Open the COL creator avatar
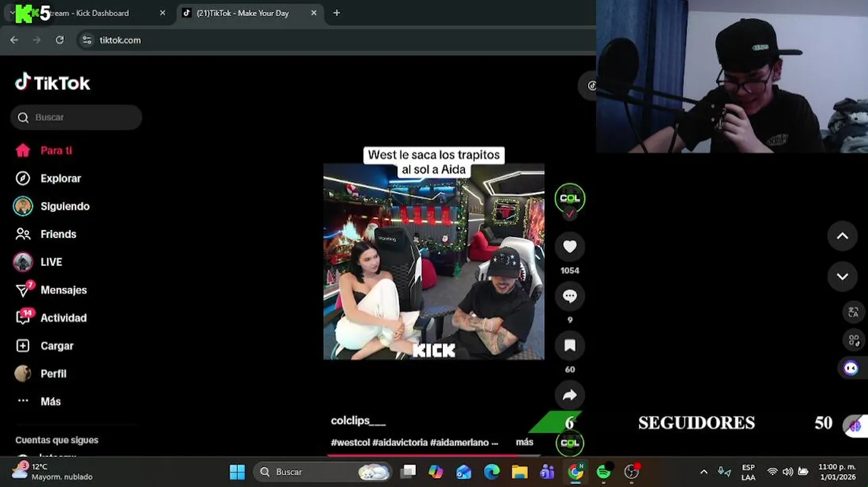The height and width of the screenshot is (487, 868). pos(570,198)
